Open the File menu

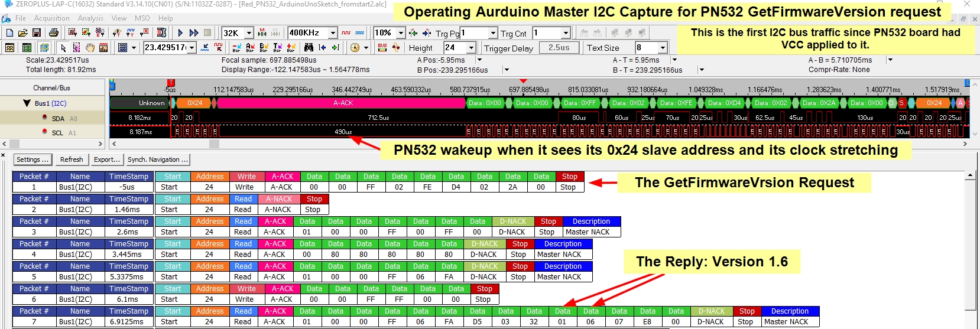[21, 18]
